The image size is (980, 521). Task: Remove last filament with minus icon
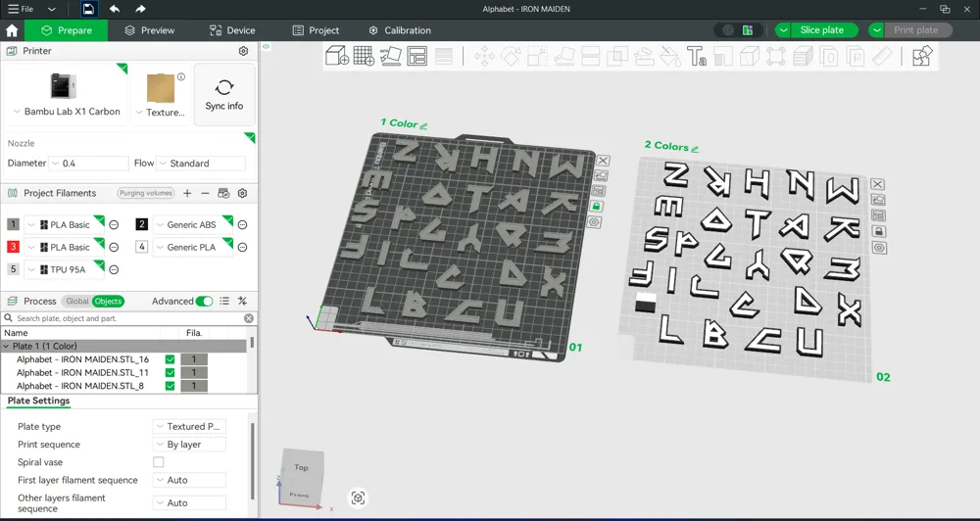(x=205, y=194)
